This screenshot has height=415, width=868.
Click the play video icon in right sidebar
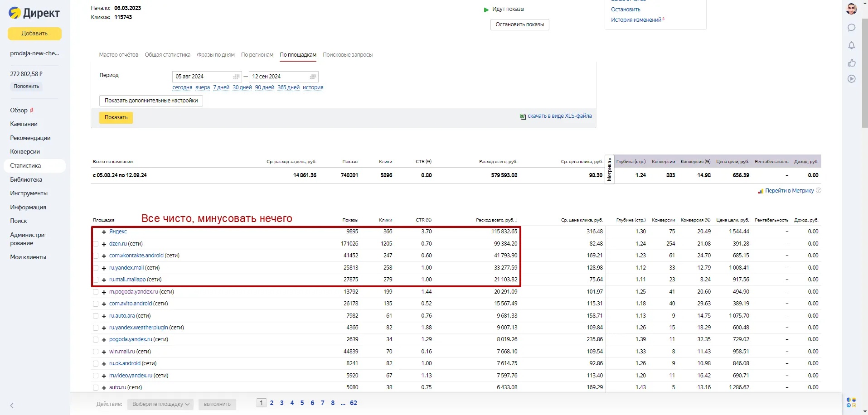click(852, 79)
